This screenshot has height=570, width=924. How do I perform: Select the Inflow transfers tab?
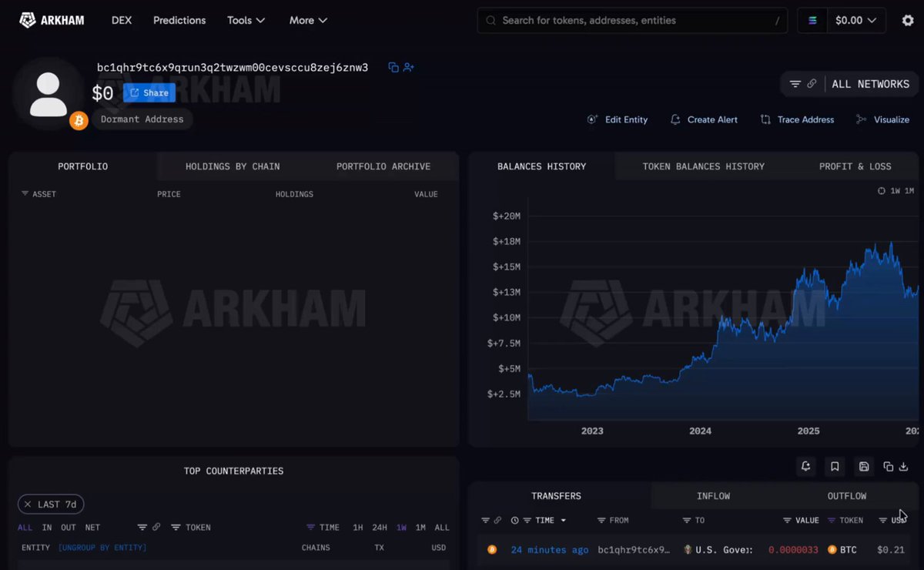pos(713,496)
